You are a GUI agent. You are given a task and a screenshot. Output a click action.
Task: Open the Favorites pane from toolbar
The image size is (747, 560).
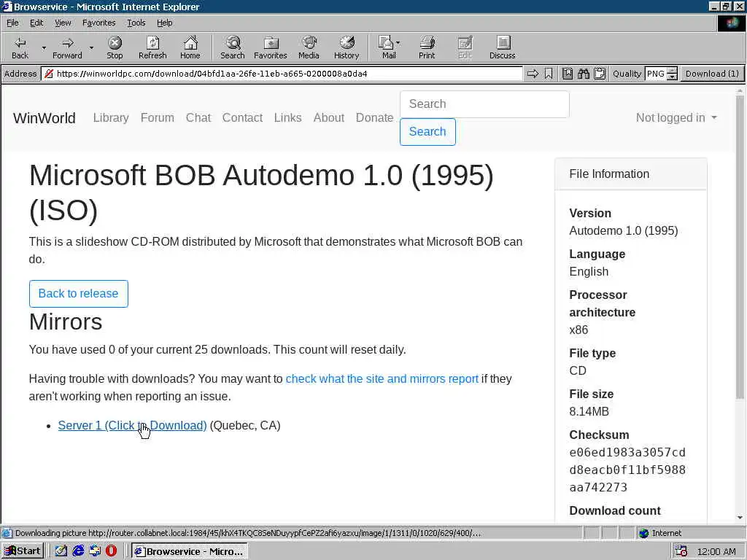pyautogui.click(x=271, y=47)
